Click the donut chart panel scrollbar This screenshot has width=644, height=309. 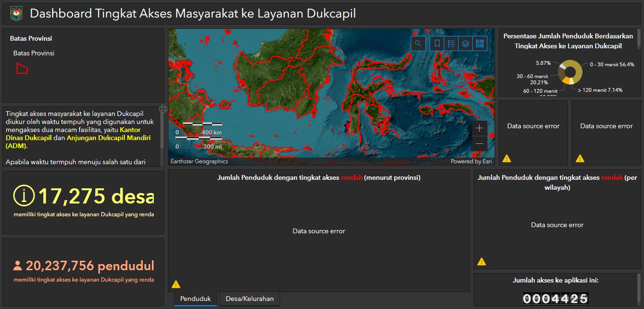[x=639, y=39]
